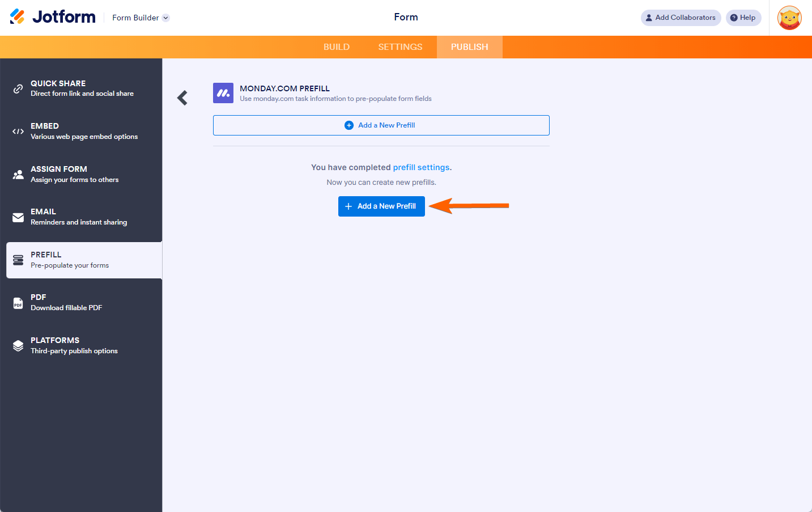Click the monday.com logo icon

click(223, 93)
